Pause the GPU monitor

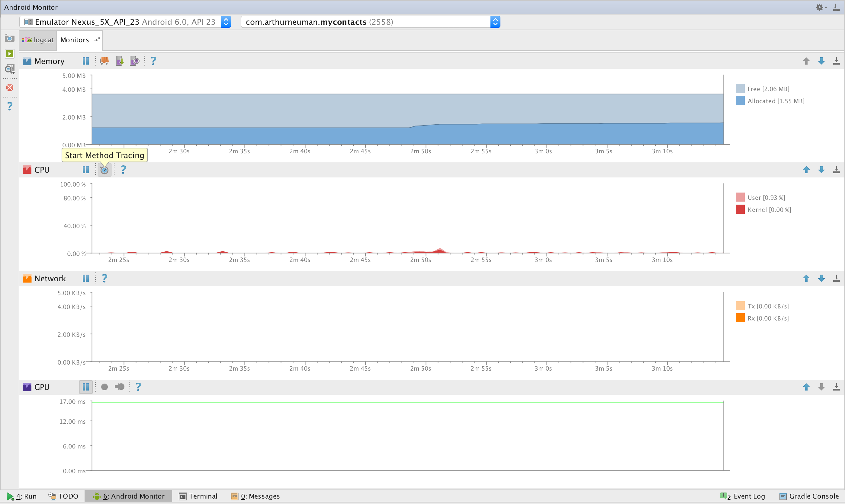click(86, 387)
